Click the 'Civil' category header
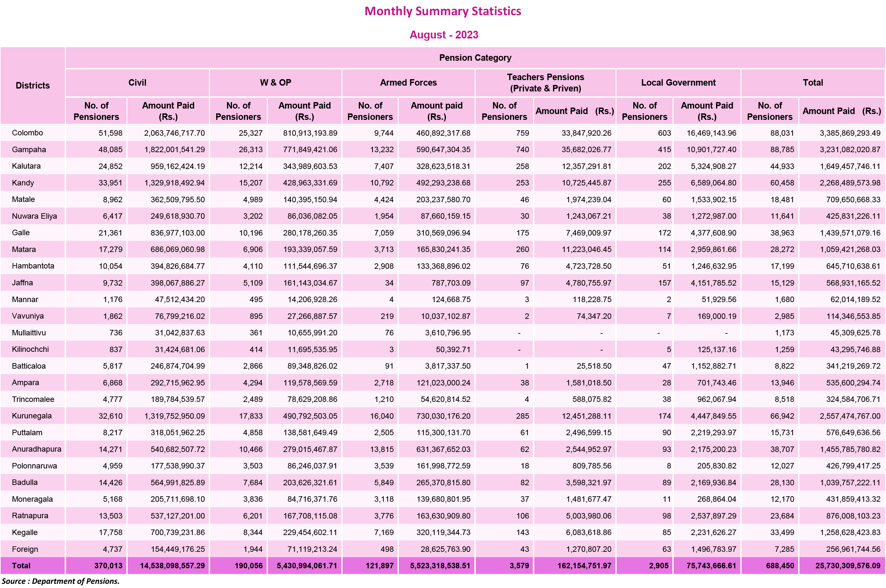The height and width of the screenshot is (588, 886). (x=137, y=82)
